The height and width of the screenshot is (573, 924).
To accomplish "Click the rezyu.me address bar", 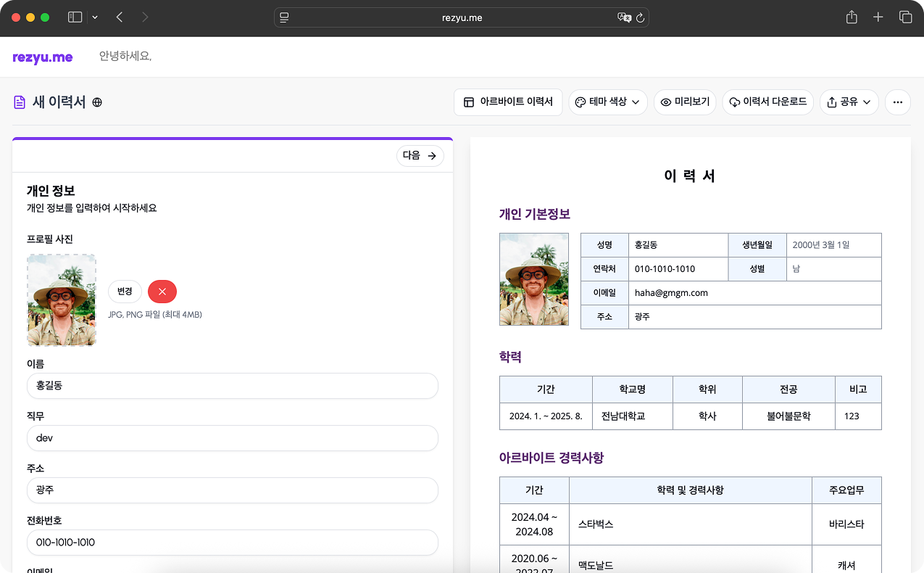I will point(462,17).
